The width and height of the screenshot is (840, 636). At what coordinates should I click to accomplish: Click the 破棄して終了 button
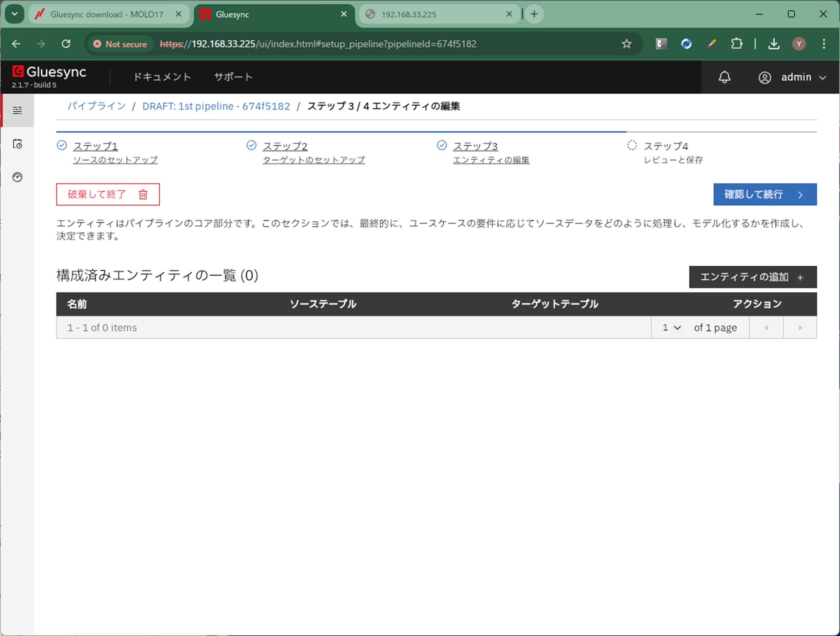(108, 194)
